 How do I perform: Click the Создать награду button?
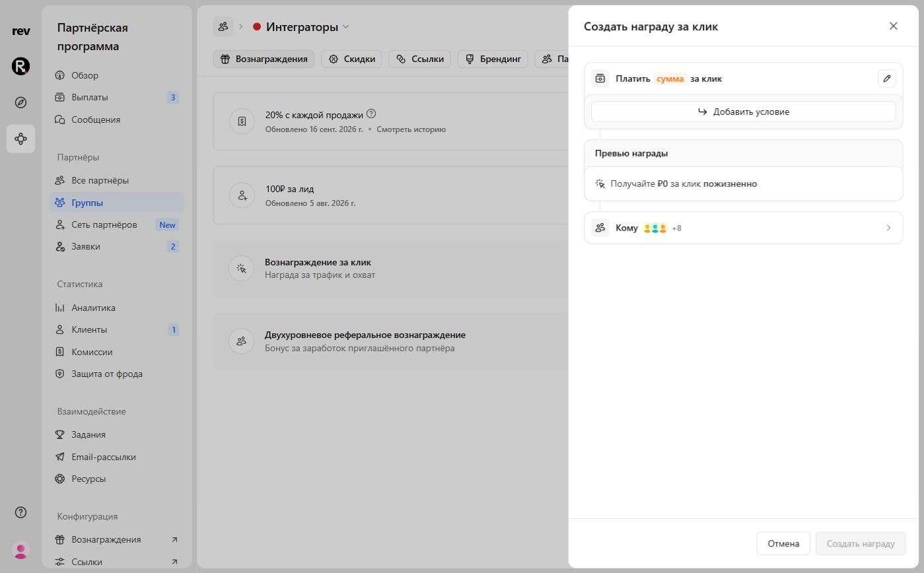click(x=861, y=543)
